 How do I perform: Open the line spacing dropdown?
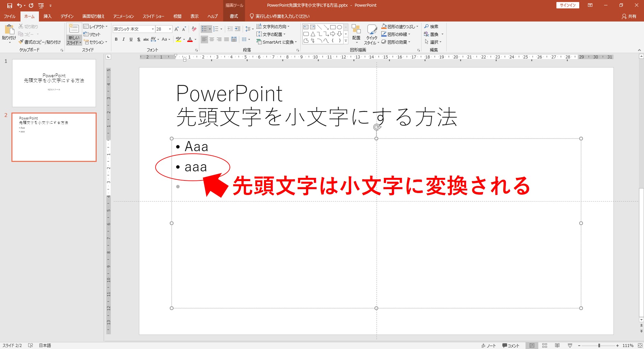point(249,29)
